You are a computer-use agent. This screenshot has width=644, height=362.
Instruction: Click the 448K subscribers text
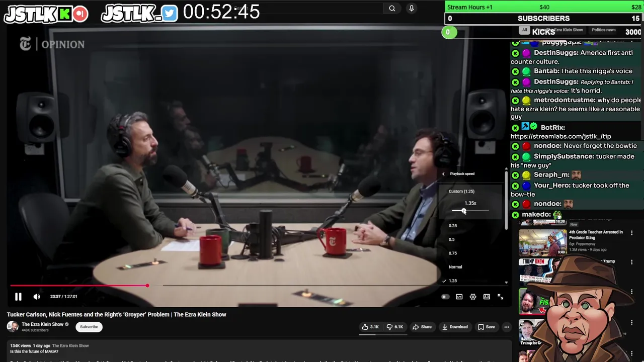[x=35, y=330]
